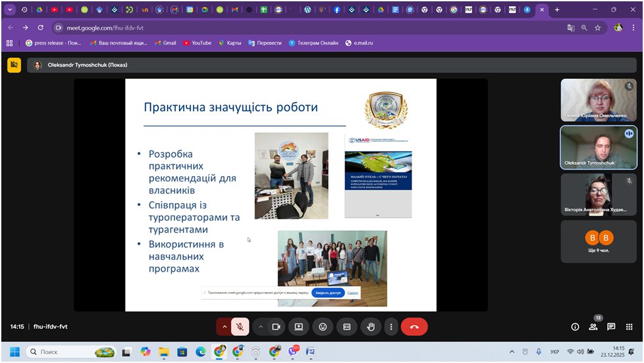Viewport: 644px width, 363px height.
Task: Open meeting details info icon
Action: click(x=575, y=327)
